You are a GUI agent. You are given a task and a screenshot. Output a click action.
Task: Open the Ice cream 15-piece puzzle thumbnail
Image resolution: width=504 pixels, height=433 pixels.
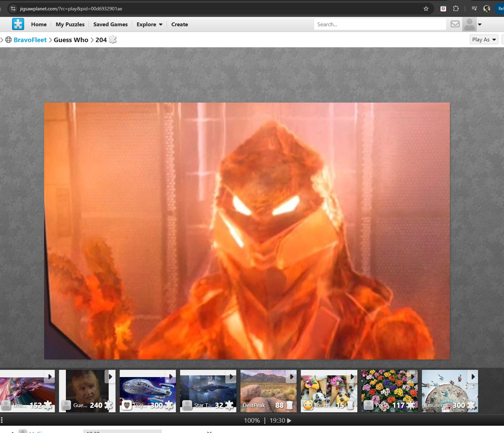[x=329, y=391]
